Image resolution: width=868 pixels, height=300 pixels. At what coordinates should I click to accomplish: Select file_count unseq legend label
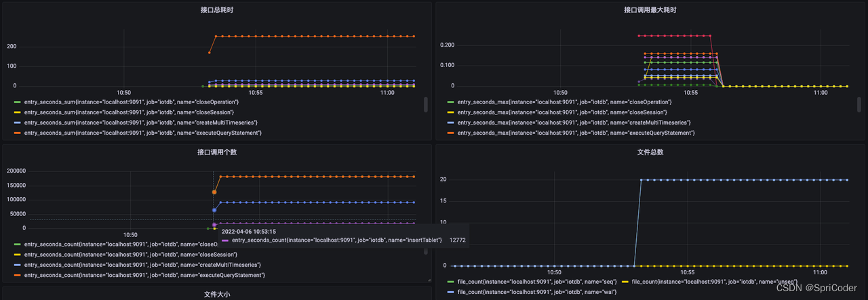715,281
